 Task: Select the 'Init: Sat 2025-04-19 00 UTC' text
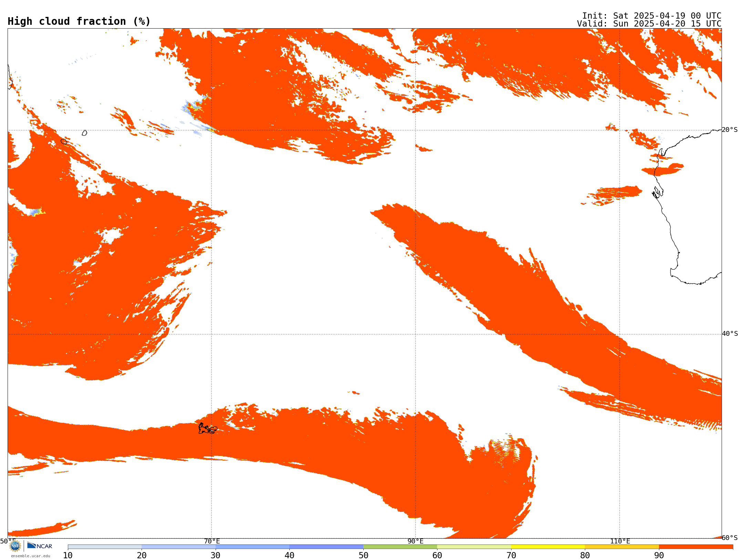click(x=652, y=16)
